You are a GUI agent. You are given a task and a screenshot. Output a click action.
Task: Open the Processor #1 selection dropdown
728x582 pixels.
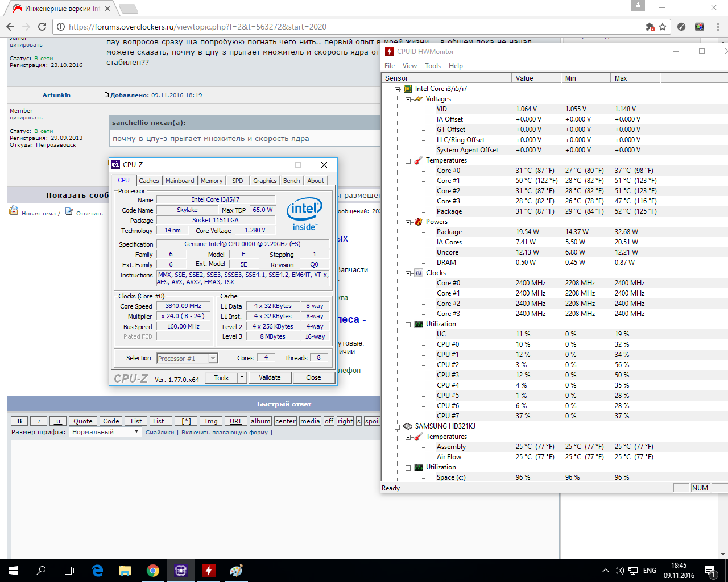[x=187, y=358]
